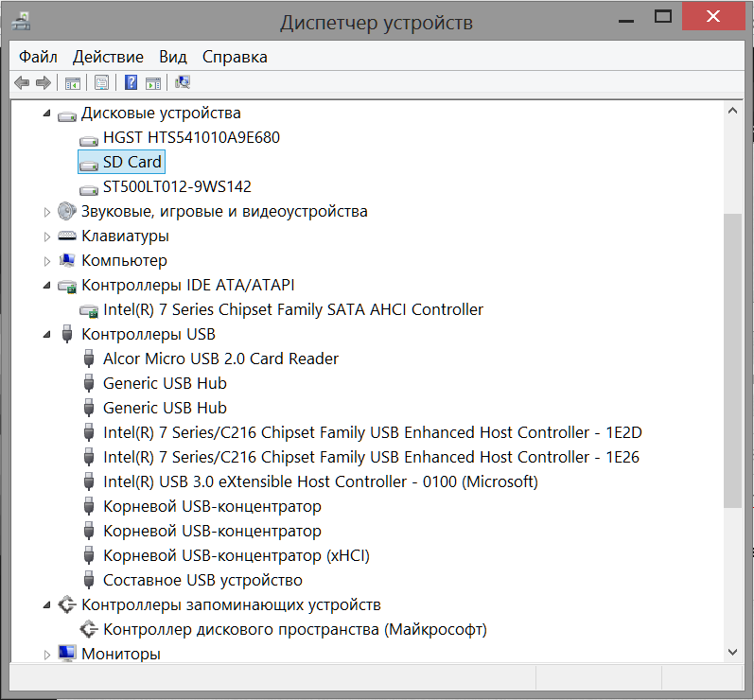Expand the Мониторы category
Viewport: 754px width, 700px height.
pyautogui.click(x=47, y=655)
